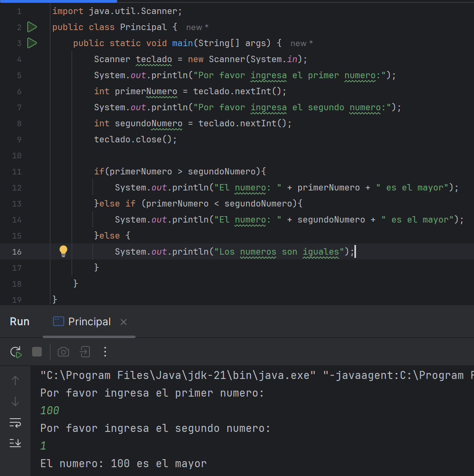Jump down the stack trace arrow
Screen dimensions: 474x476
point(15,401)
